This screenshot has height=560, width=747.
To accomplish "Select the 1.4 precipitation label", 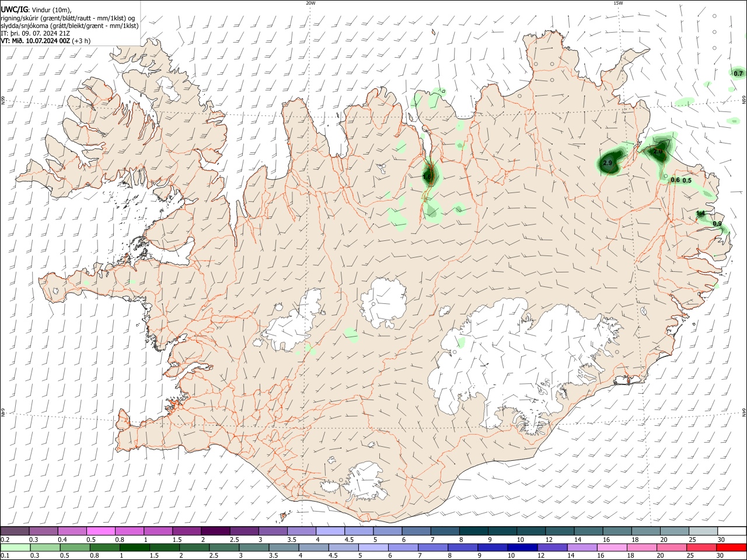I will [701, 214].
